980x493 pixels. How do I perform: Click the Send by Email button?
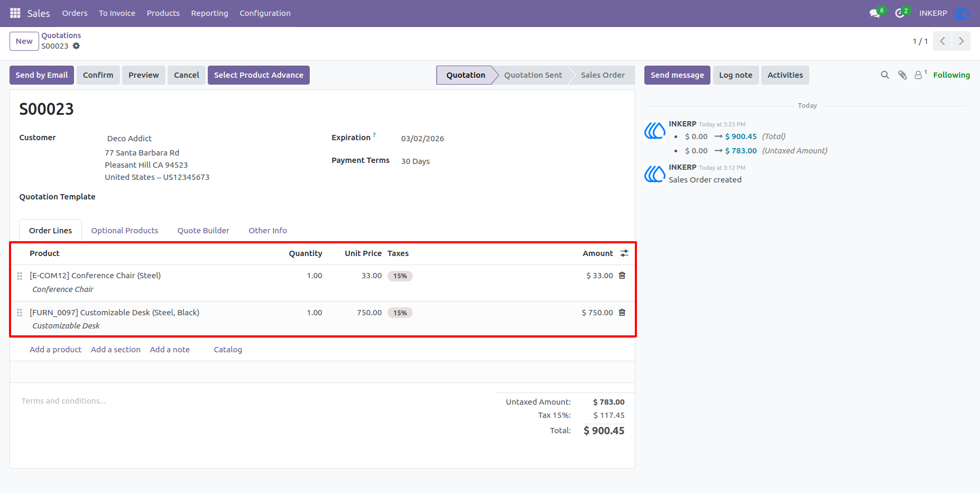(42, 75)
